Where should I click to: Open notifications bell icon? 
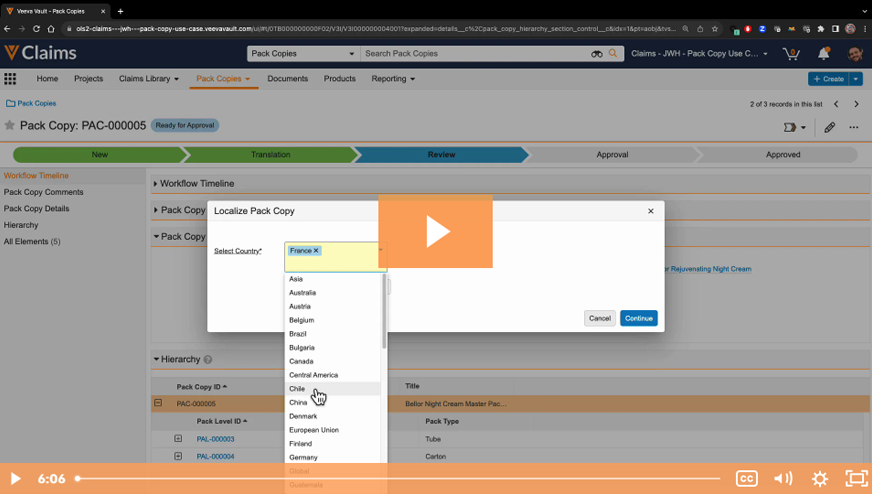pos(823,53)
